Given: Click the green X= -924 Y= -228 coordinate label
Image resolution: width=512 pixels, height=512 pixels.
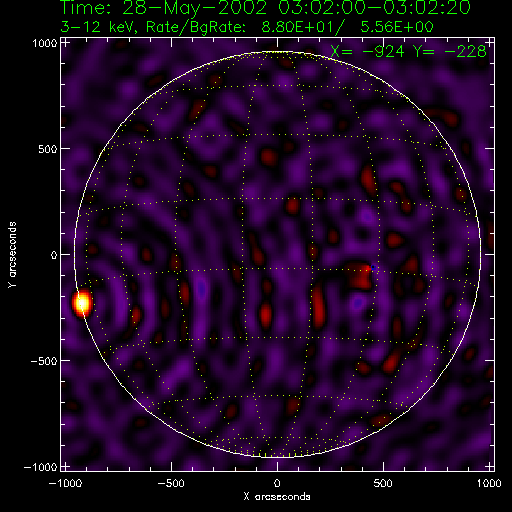Looking at the screenshot, I should click(408, 52).
